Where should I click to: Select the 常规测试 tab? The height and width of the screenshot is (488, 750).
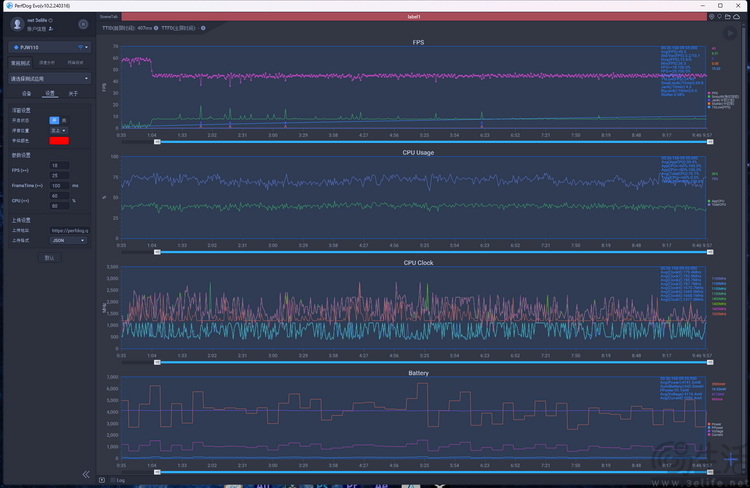[x=20, y=63]
